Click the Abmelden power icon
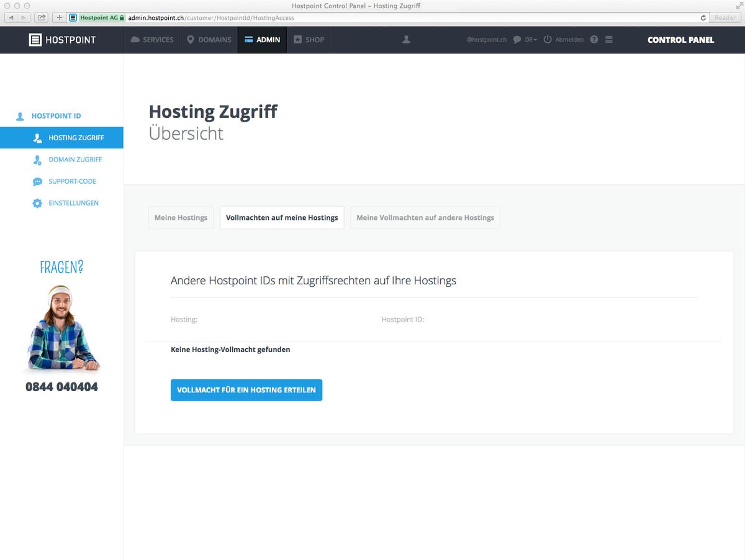Image resolution: width=745 pixels, height=560 pixels. pyautogui.click(x=547, y=39)
